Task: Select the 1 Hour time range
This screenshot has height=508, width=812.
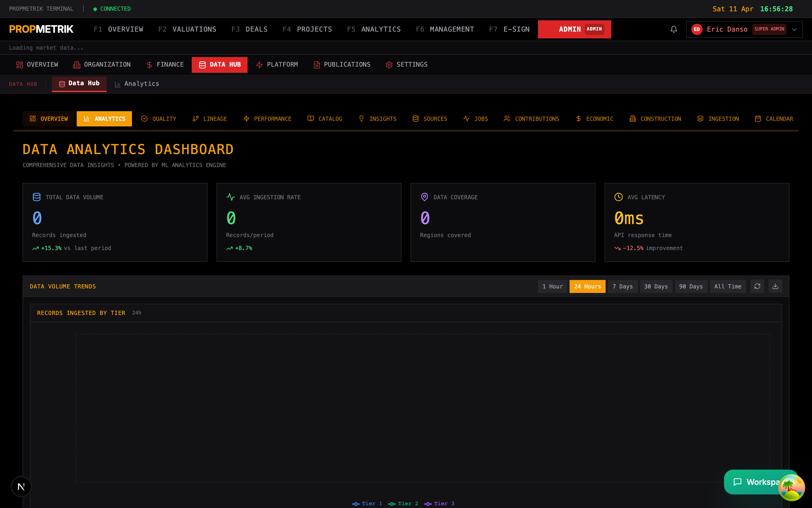Action: pos(552,286)
